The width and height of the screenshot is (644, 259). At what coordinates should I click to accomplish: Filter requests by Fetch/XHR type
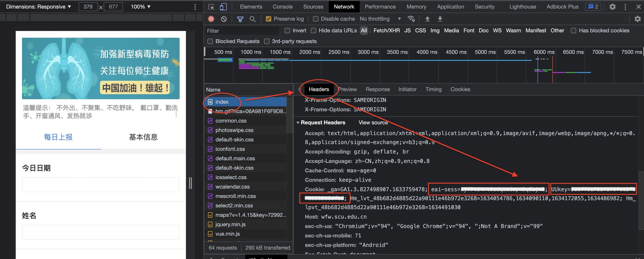pos(386,31)
